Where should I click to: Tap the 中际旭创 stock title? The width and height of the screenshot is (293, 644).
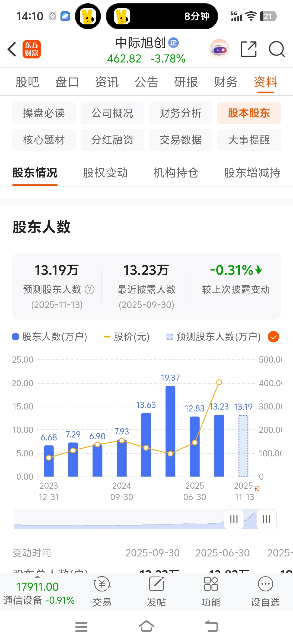coord(141,43)
